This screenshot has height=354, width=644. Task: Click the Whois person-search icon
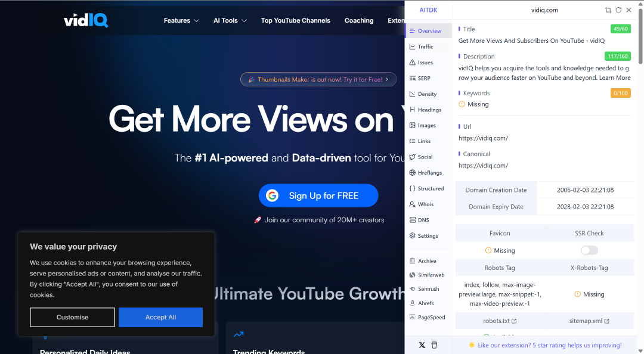pyautogui.click(x=413, y=204)
